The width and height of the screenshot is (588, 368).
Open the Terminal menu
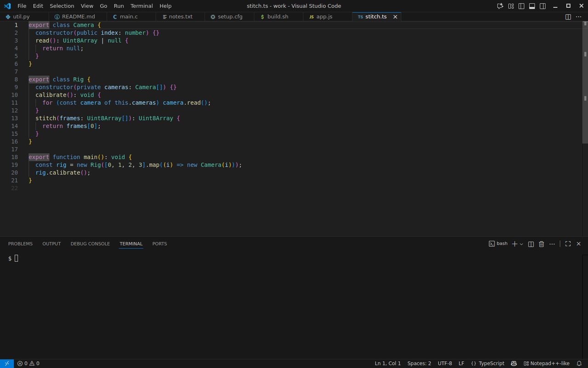point(141,6)
